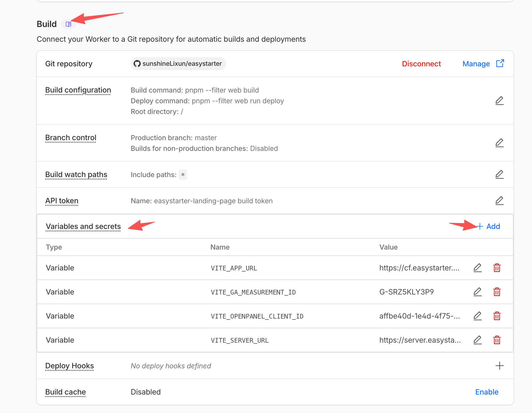The height and width of the screenshot is (413, 532).
Task: Add a deploy hook with the plus icon
Action: pos(499,366)
